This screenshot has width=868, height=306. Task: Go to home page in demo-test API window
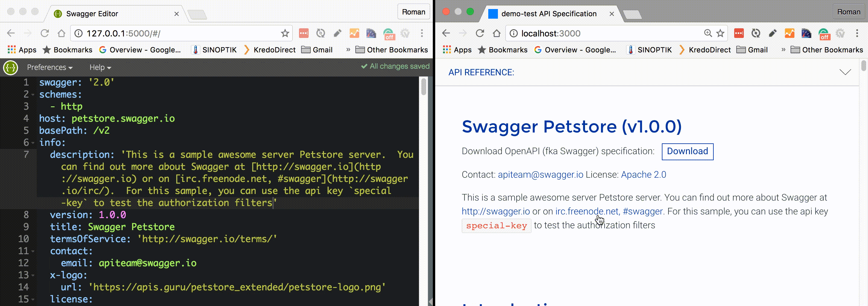[x=497, y=33]
